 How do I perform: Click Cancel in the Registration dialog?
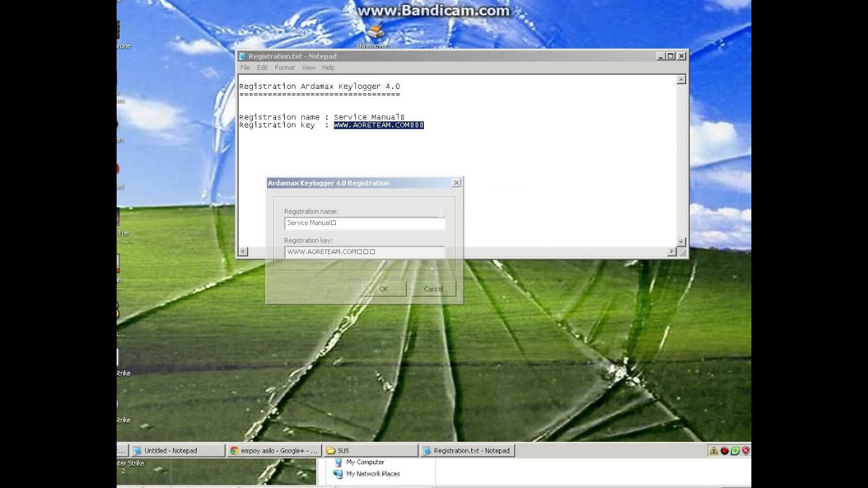(433, 289)
